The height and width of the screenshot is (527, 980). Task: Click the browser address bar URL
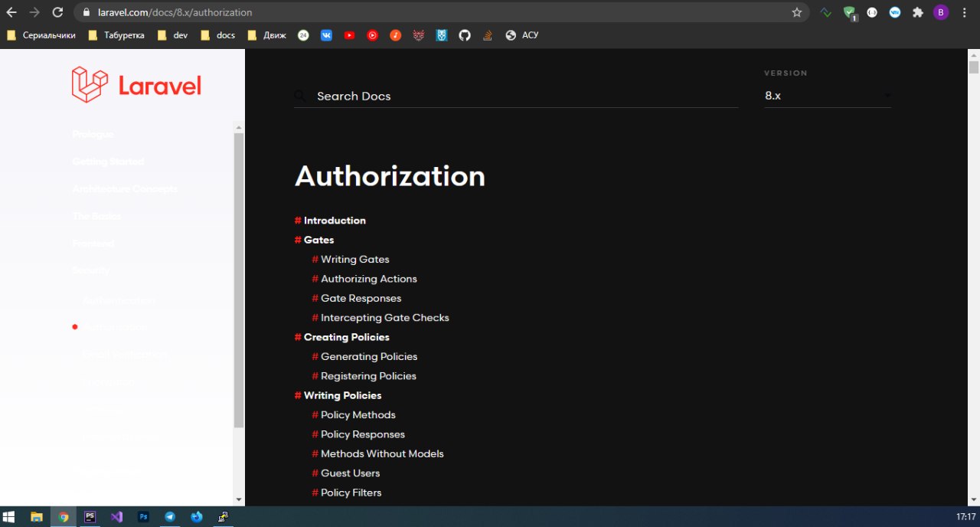[175, 12]
